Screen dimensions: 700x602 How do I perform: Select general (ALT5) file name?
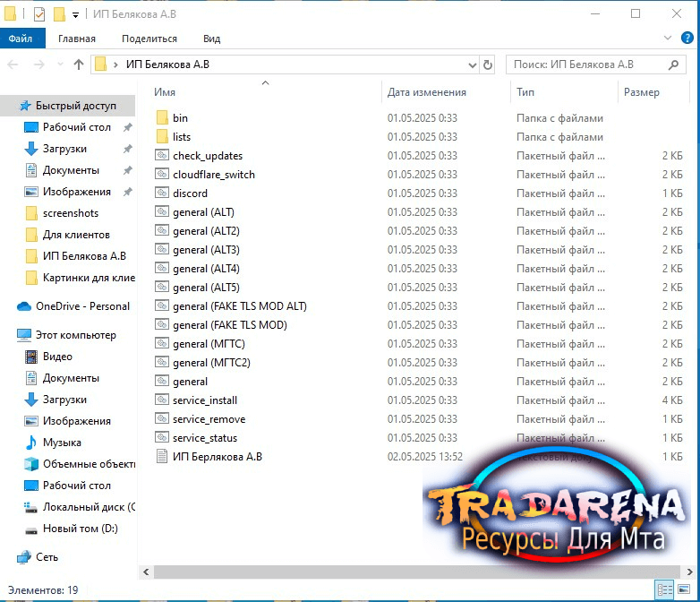[206, 288]
